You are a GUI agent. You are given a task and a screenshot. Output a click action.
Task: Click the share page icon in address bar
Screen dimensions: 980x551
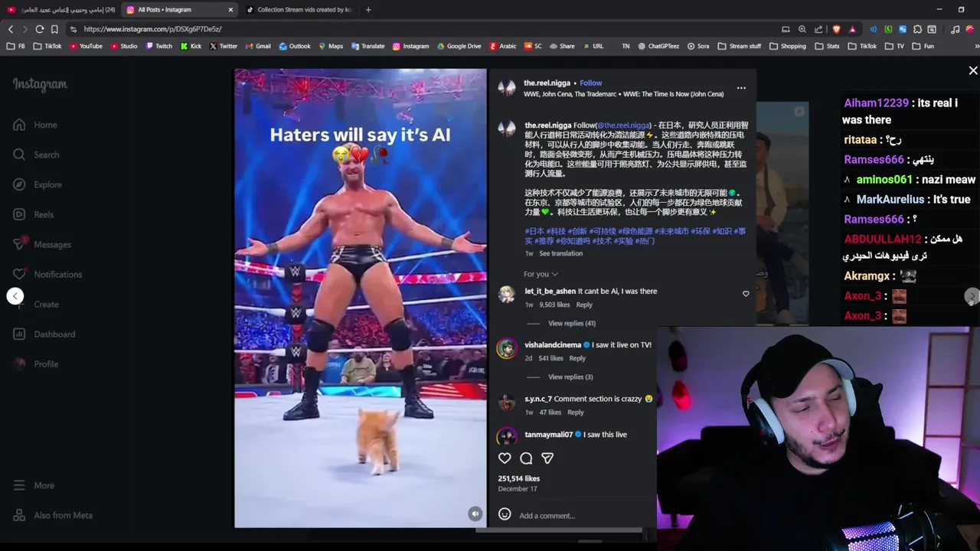pos(818,29)
